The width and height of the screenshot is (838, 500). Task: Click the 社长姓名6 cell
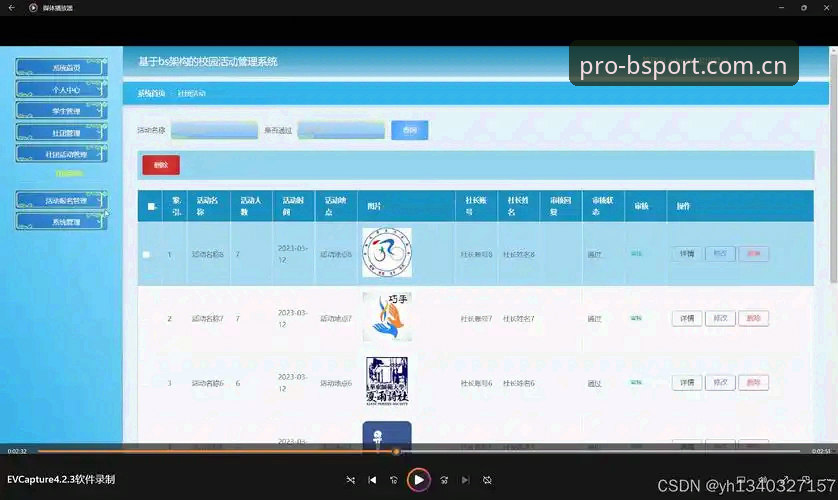pos(518,383)
